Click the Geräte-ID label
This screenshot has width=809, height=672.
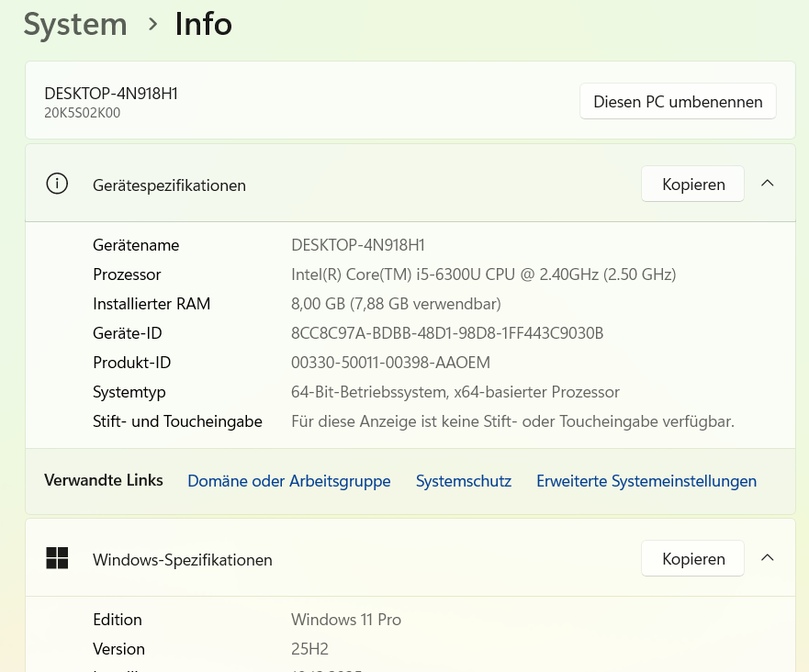(127, 333)
